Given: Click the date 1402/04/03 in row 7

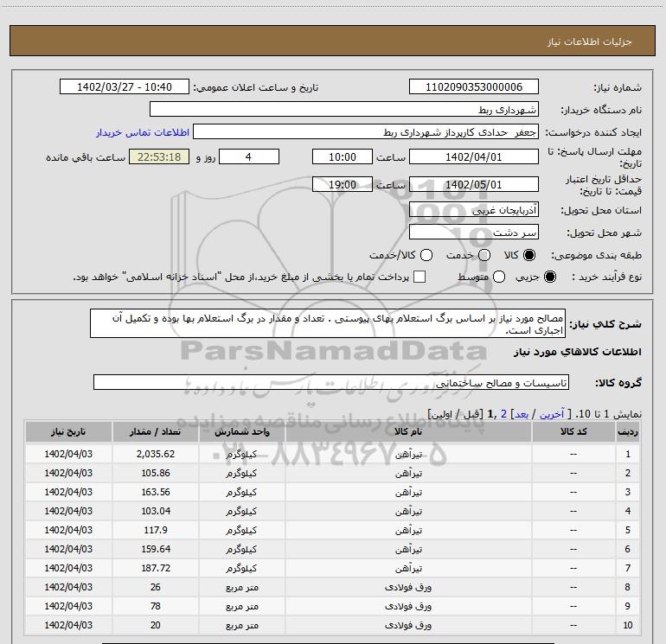Looking at the screenshot, I should (x=68, y=568).
